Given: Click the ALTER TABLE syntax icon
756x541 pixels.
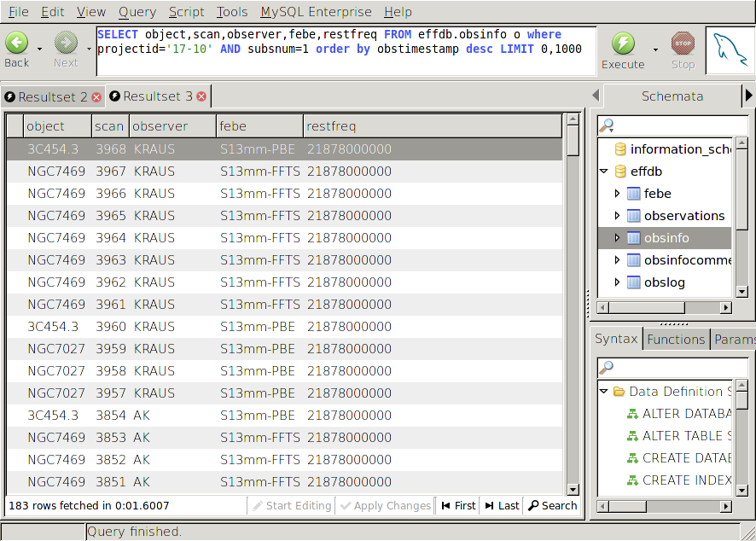Looking at the screenshot, I should point(632,436).
